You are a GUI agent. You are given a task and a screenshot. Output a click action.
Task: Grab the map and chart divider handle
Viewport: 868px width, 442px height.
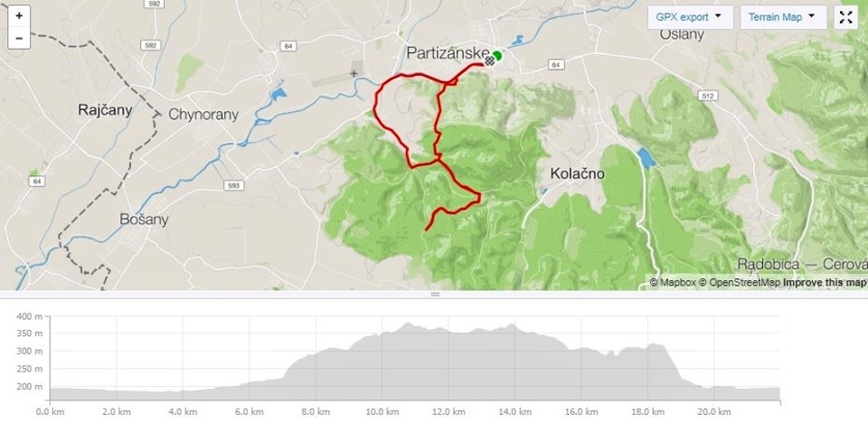435,295
